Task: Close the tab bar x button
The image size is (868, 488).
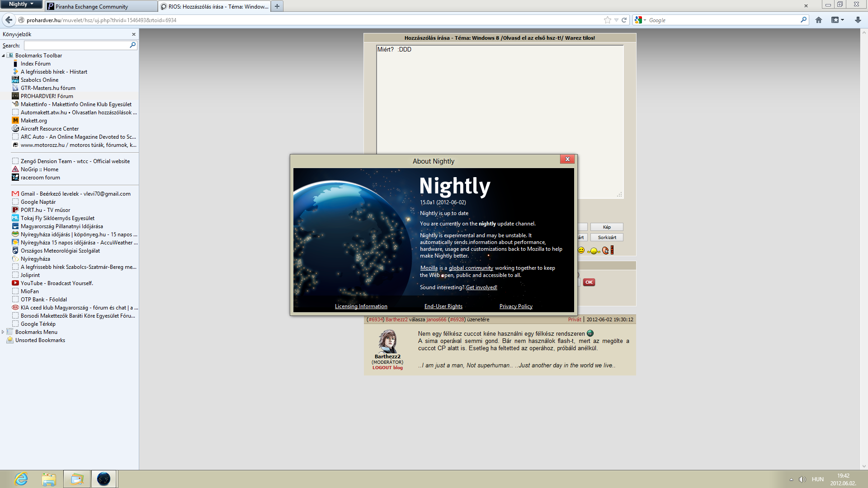Action: coord(806,6)
